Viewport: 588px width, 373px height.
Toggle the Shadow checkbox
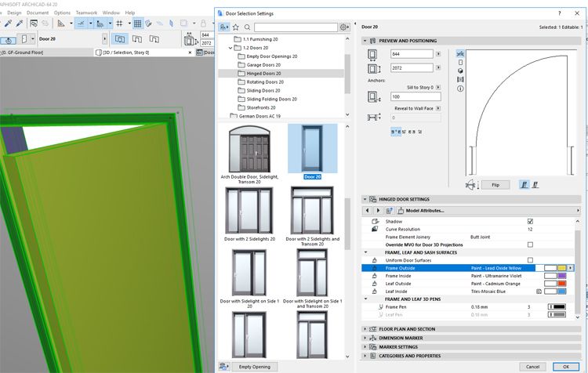tap(530, 222)
